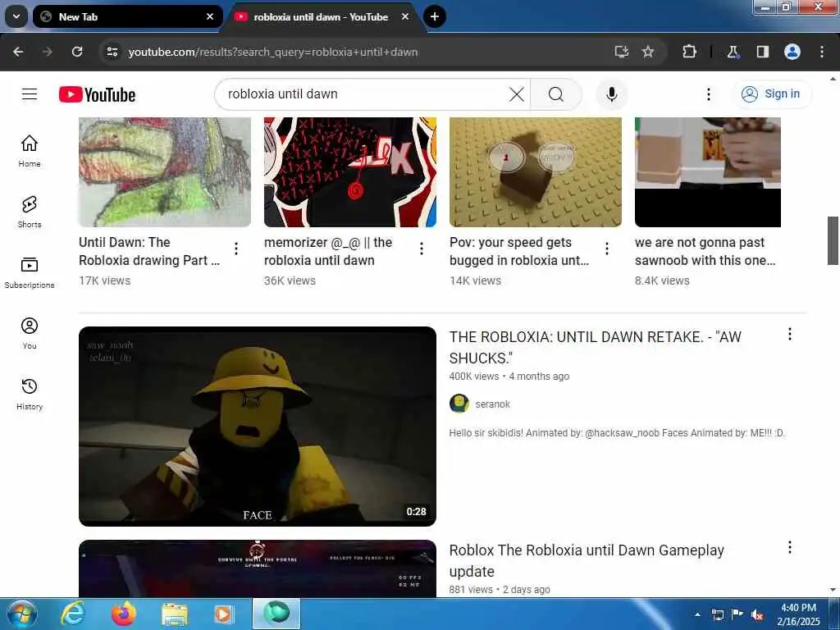Open options for Robloxia drawing Part short
Image resolution: width=840 pixels, height=630 pixels.
point(236,249)
